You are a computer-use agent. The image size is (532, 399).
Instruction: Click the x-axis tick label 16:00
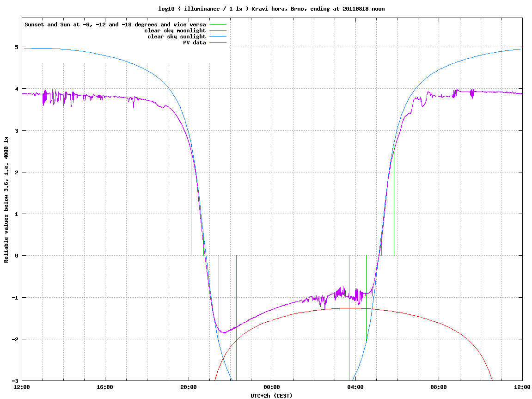click(105, 387)
